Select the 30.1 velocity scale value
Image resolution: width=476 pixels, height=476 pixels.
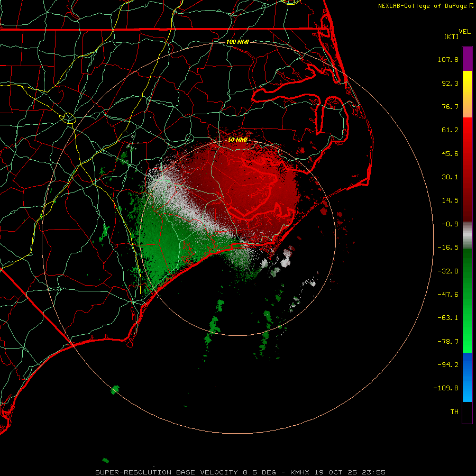450,177
